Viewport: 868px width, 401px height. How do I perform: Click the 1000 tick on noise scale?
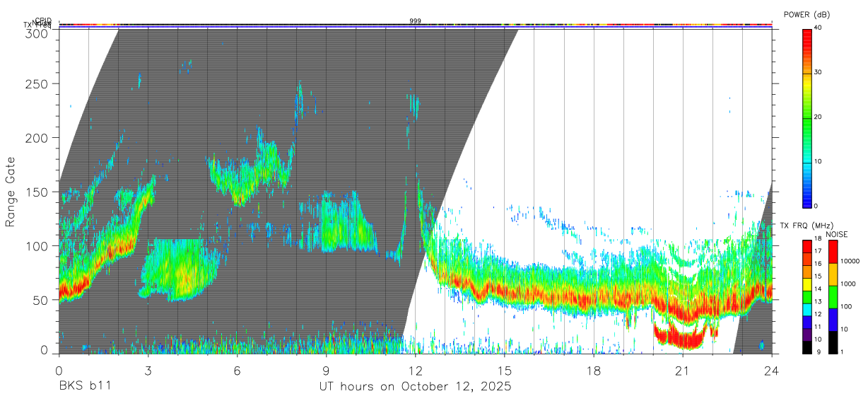848,284
